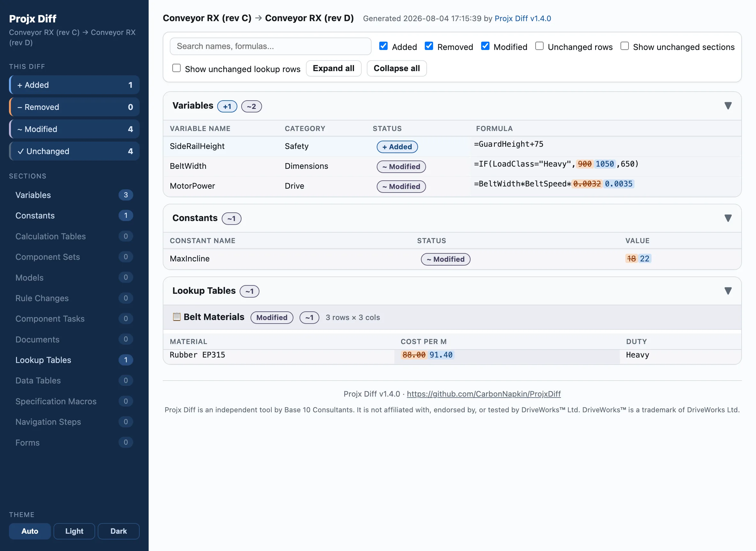Collapse the Constants section triangle
Viewport: 756px width, 551px height.
[728, 218]
